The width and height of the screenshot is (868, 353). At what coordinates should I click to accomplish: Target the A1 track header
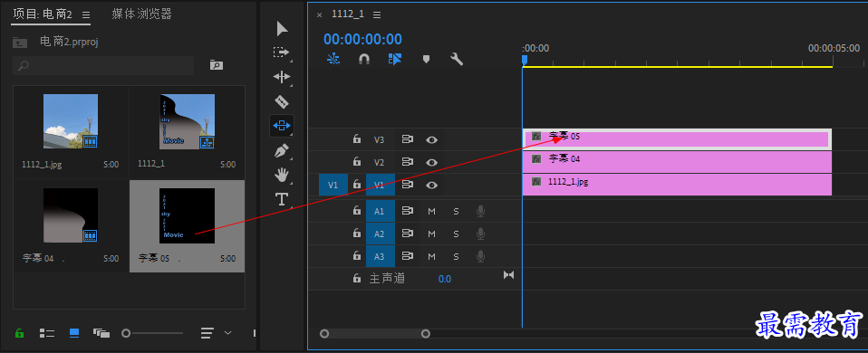click(381, 211)
